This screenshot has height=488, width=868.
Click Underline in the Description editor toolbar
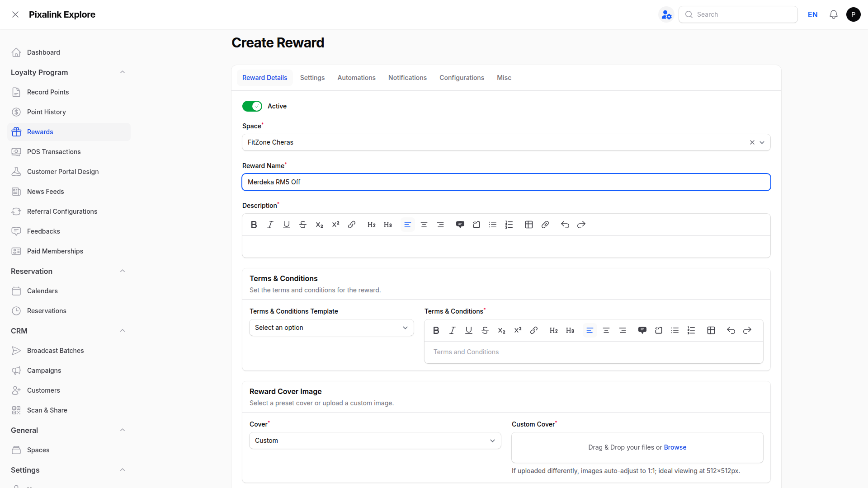point(287,225)
